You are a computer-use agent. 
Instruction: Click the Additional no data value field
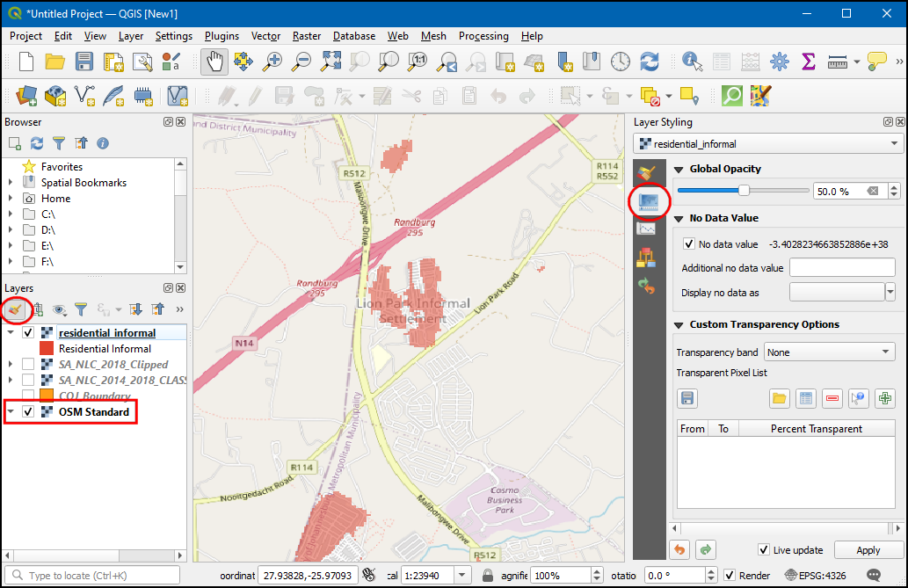tap(841, 268)
